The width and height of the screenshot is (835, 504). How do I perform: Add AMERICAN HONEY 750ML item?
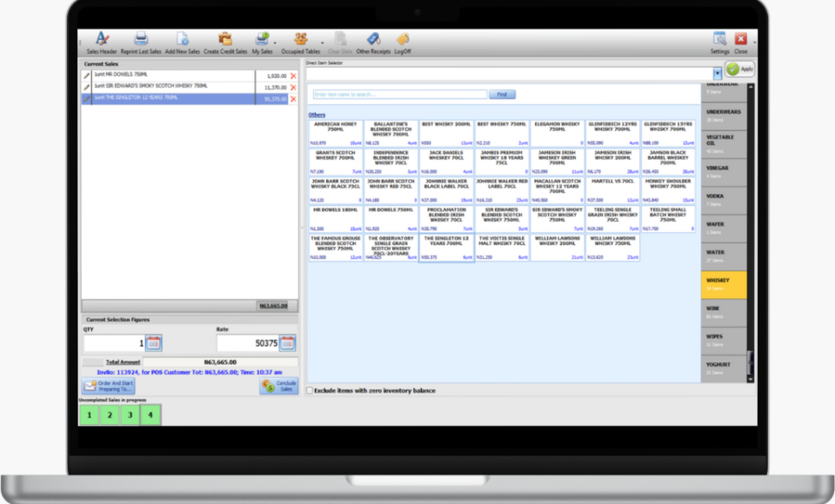[x=336, y=133]
